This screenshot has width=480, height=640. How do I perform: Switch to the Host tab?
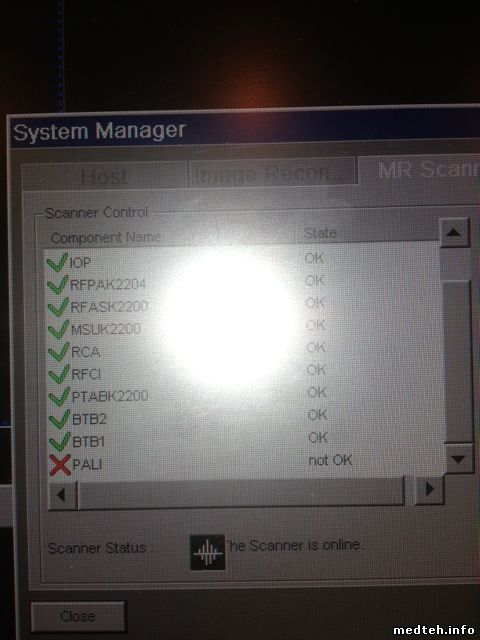click(104, 176)
